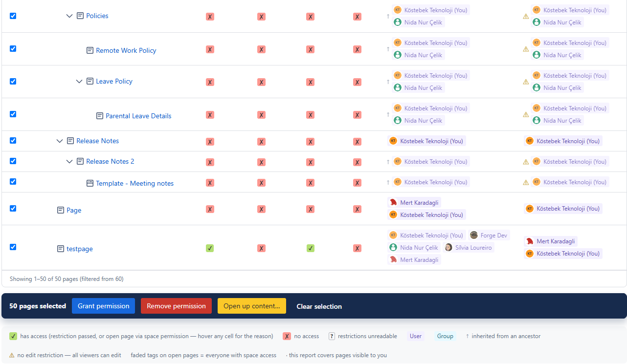This screenshot has width=627, height=364.
Task: Click first red no-access icon in Policies row
Action: [x=210, y=17]
